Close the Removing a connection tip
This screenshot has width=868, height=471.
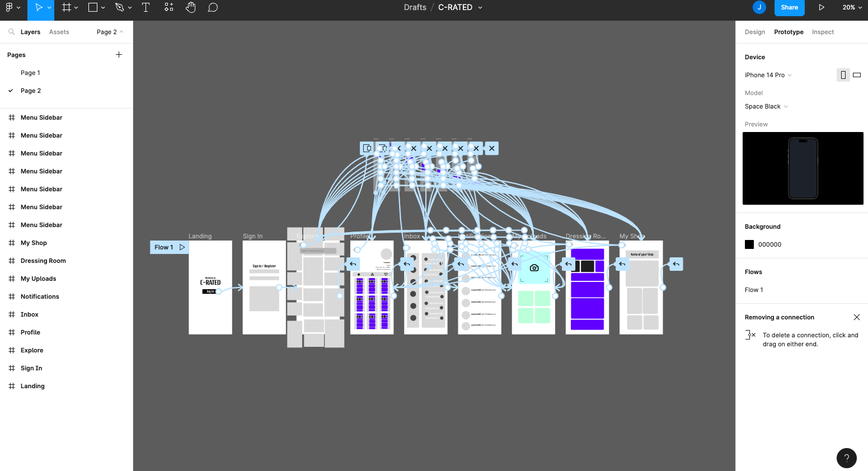[856, 317]
